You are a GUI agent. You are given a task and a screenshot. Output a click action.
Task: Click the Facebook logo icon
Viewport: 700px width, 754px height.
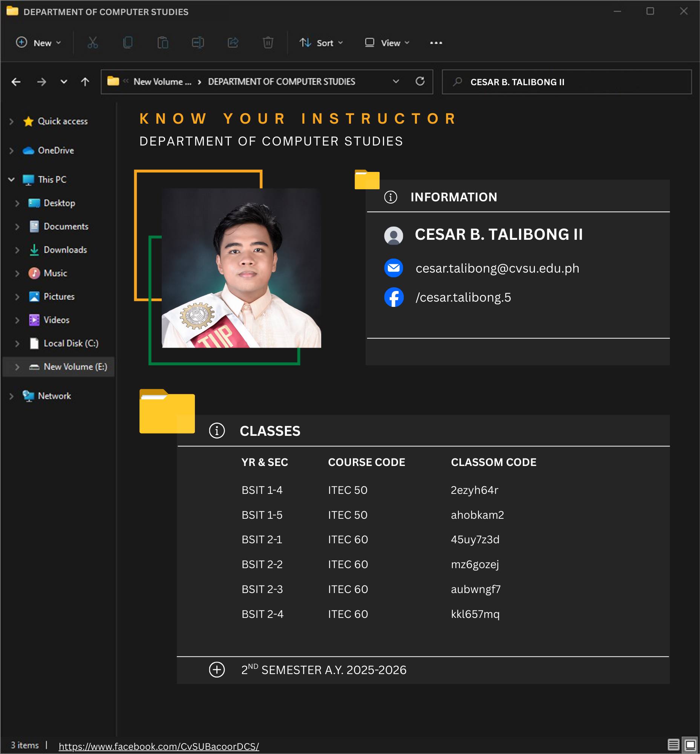tap(394, 297)
